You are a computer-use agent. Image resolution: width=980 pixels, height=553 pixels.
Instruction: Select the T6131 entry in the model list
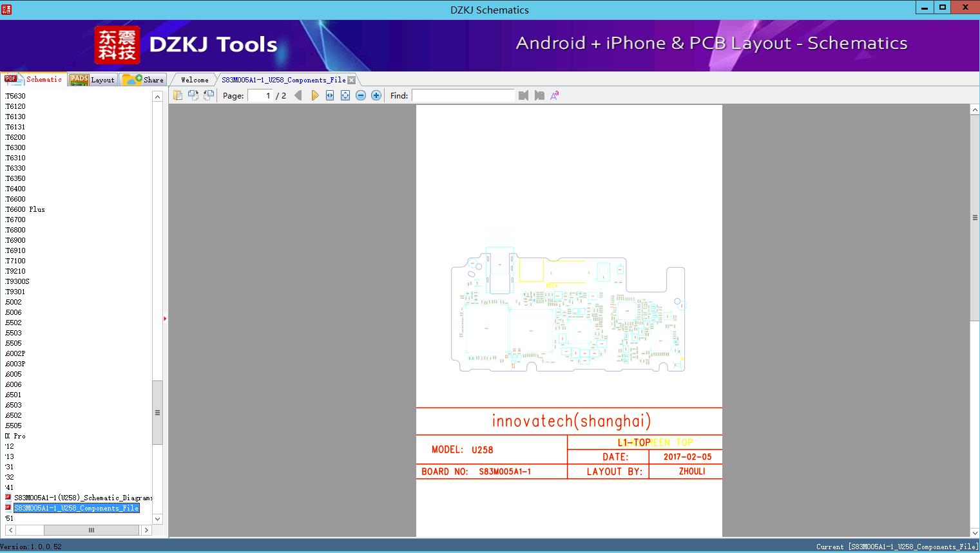[15, 127]
